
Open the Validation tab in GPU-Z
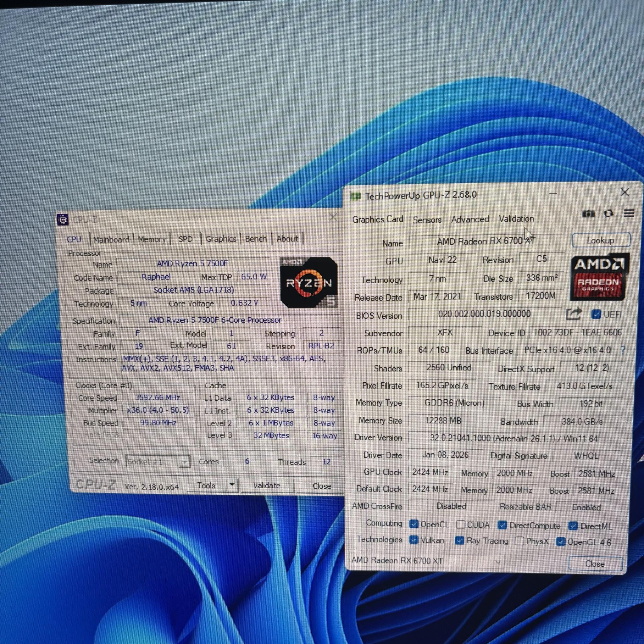coord(516,219)
